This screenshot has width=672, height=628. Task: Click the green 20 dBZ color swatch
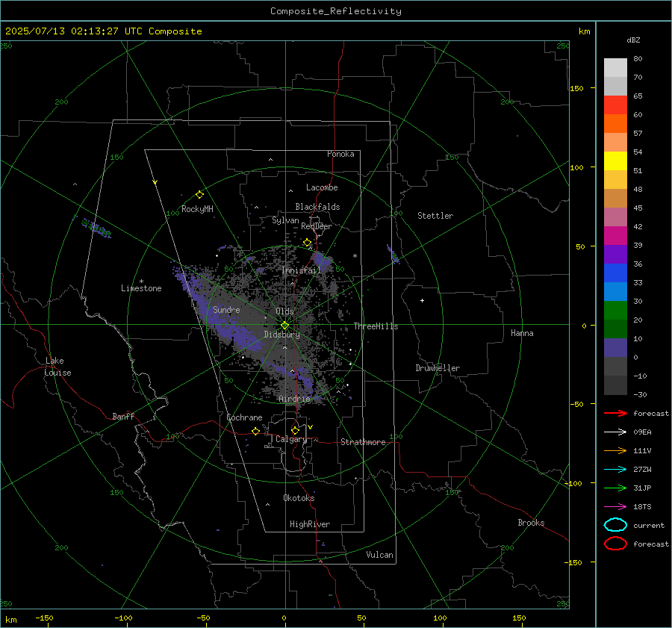(x=615, y=311)
